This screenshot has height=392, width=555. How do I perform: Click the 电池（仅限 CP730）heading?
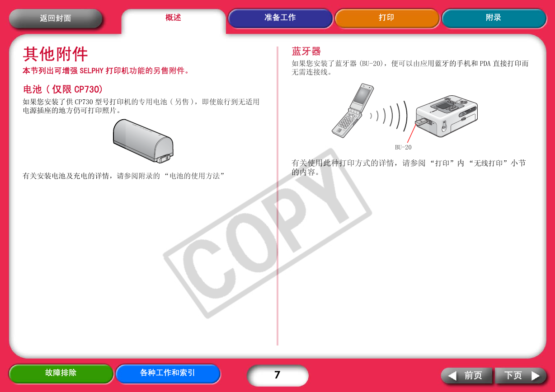point(63,89)
